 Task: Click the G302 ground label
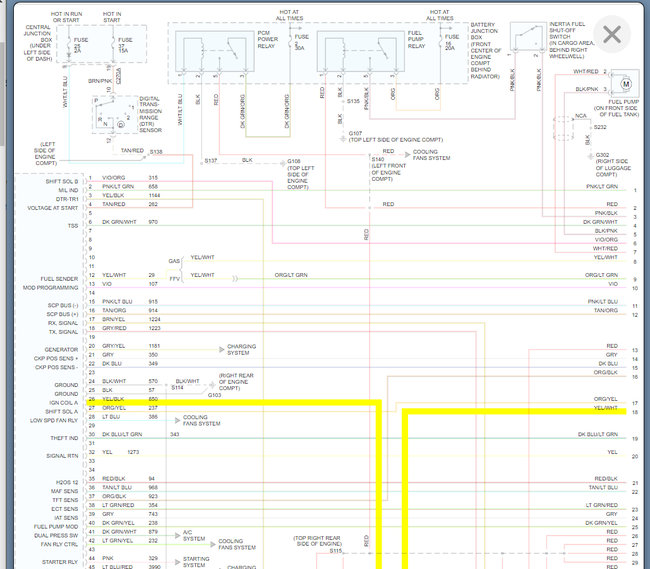pyautogui.click(x=602, y=155)
